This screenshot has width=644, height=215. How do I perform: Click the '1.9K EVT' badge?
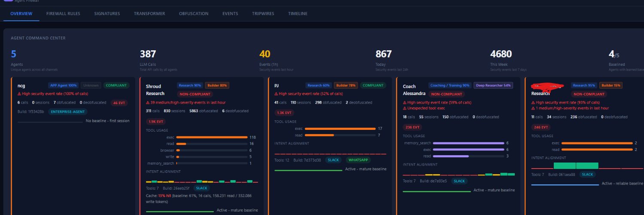point(156,121)
